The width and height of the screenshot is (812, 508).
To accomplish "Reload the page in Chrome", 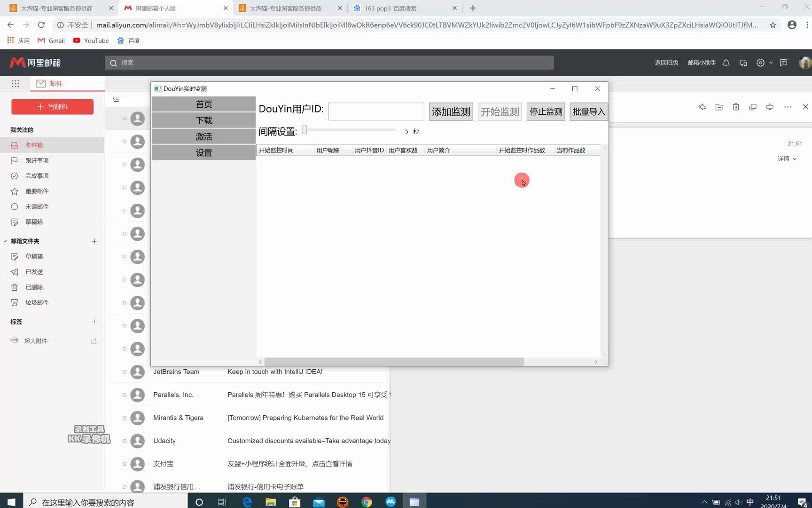I will pos(41,25).
